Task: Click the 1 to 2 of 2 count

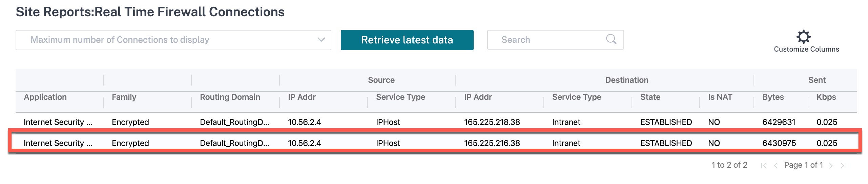Action: 729,165
